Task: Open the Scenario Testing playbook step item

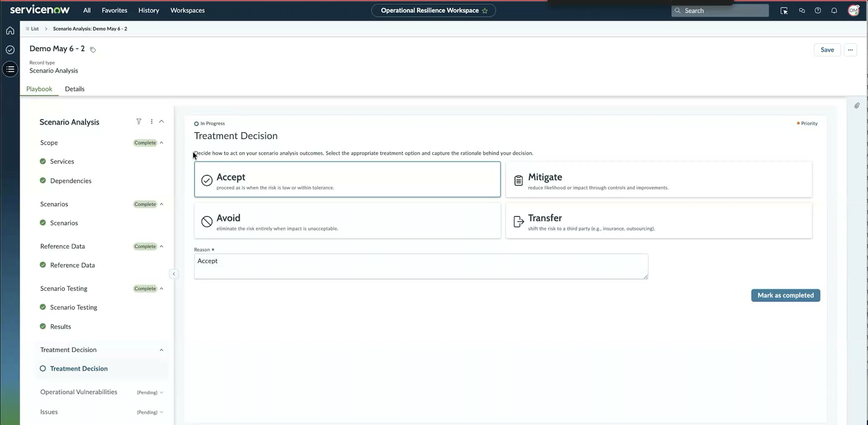Action: pyautogui.click(x=73, y=307)
